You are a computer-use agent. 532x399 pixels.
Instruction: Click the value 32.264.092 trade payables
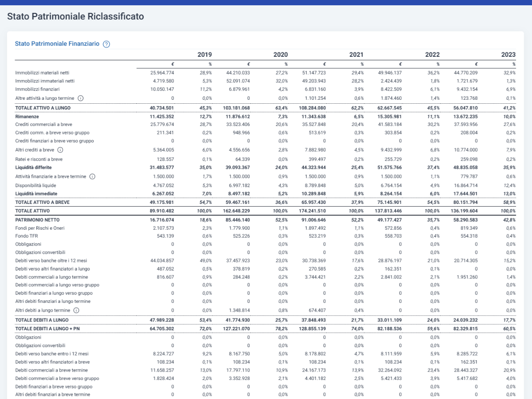[x=390, y=370]
